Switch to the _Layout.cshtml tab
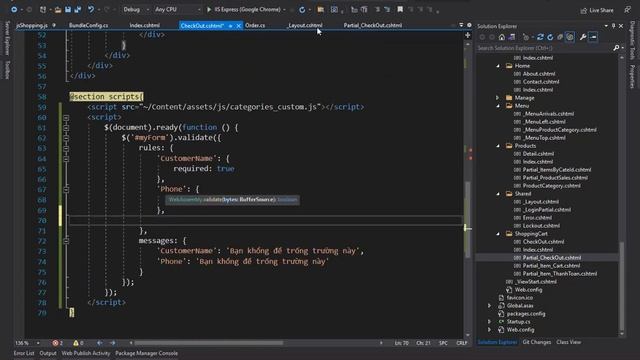 pos(304,25)
